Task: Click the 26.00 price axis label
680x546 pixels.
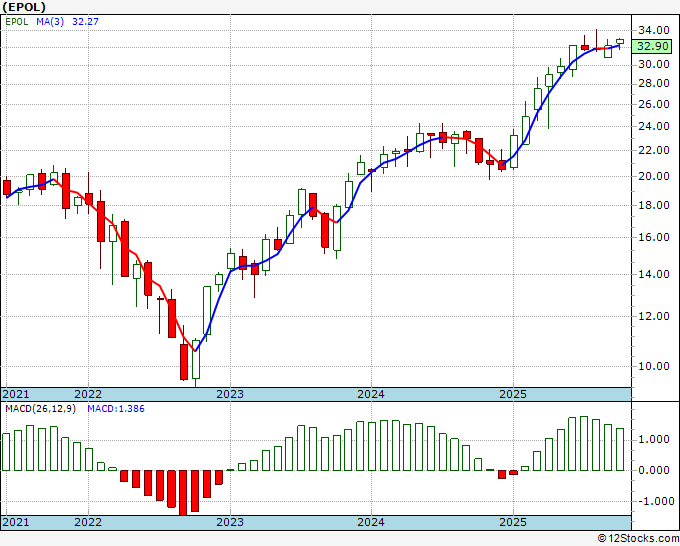Action: point(654,104)
